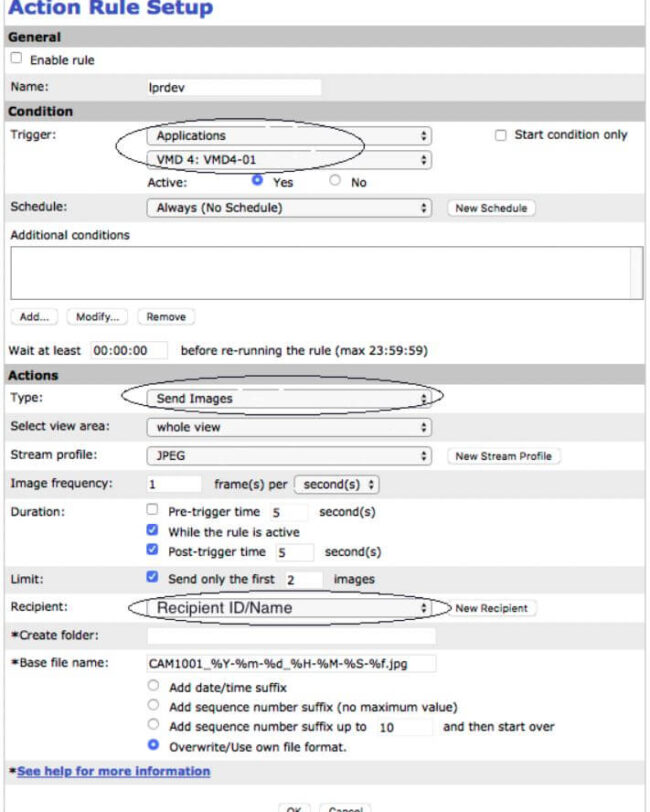Click the 'Wait at least' time field

(129, 351)
